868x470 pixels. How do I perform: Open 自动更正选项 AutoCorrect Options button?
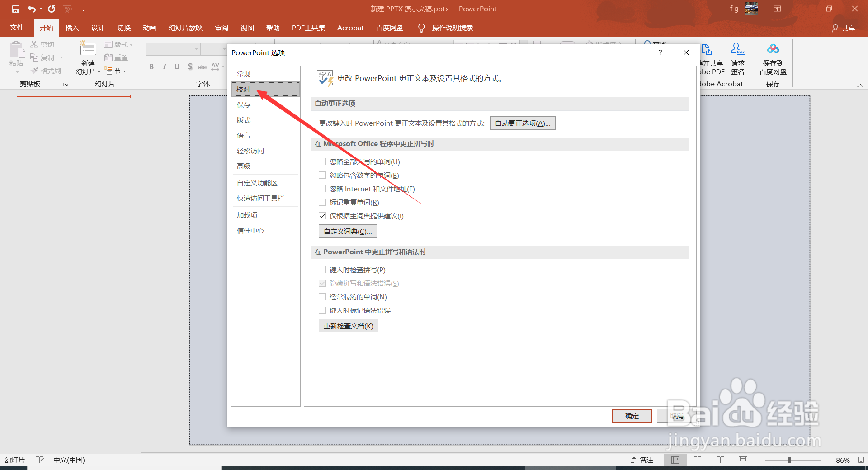523,123
